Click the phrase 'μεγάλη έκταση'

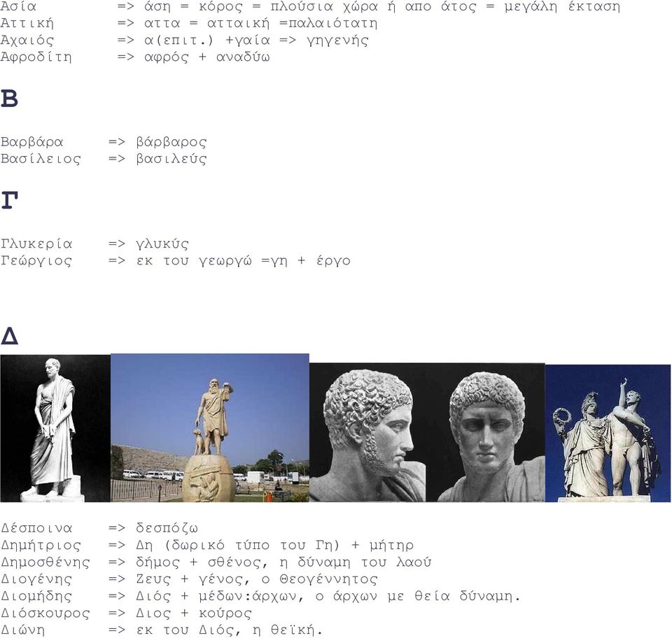click(562, 6)
